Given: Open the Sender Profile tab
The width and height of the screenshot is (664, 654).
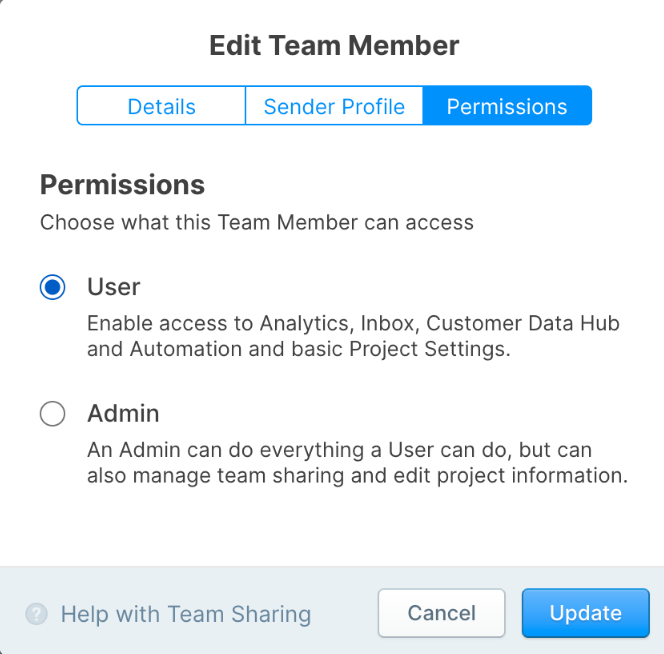Looking at the screenshot, I should [x=334, y=106].
